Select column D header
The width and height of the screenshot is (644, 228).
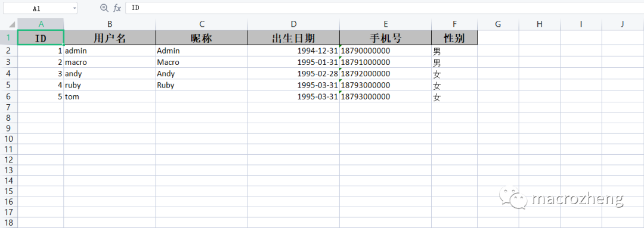293,24
